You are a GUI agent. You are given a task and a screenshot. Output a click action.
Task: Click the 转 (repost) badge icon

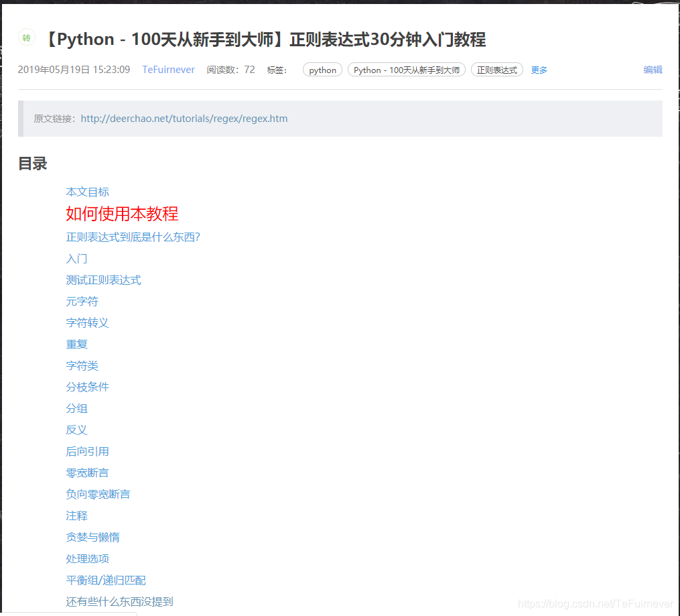[x=26, y=38]
